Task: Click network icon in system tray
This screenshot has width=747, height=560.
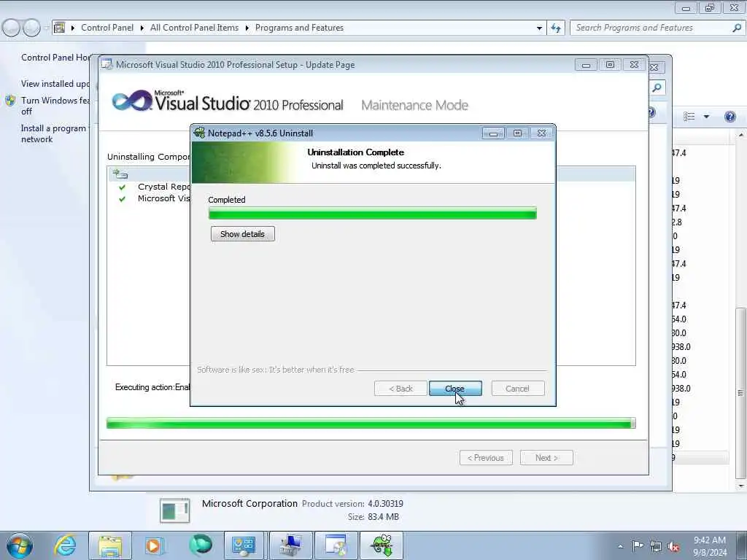Action: click(656, 546)
